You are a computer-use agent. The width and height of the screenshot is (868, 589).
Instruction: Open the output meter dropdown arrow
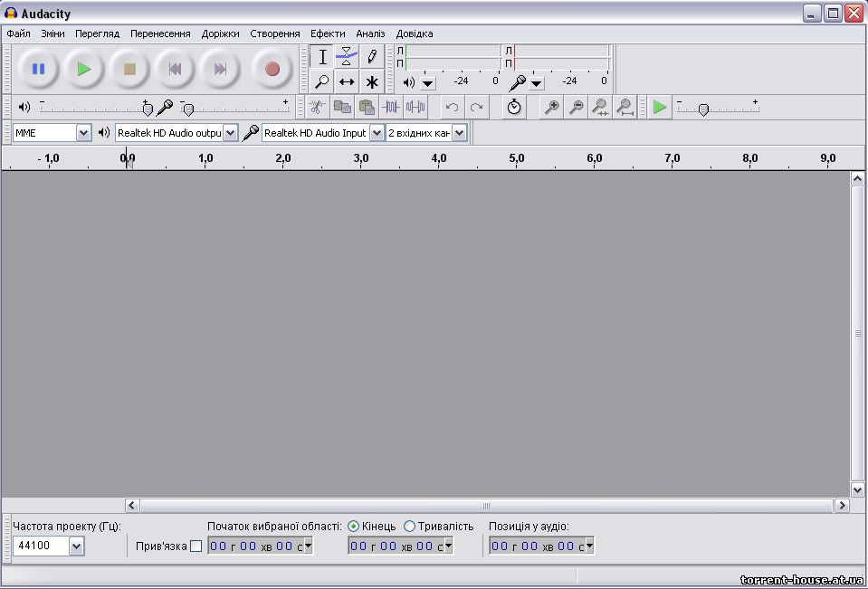427,83
